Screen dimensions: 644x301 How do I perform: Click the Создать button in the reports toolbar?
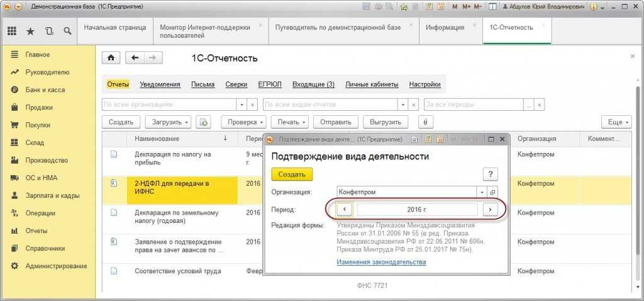pos(121,122)
